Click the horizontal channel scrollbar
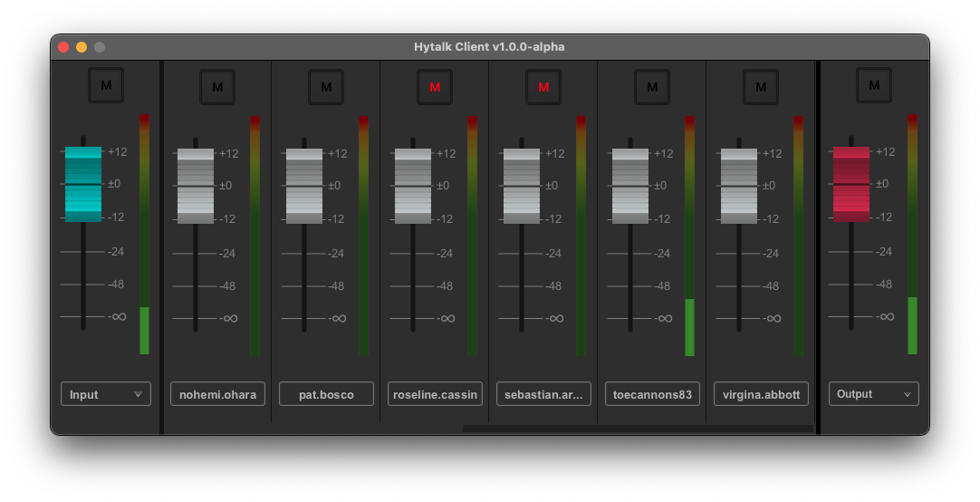This screenshot has width=980, height=502. click(x=638, y=429)
